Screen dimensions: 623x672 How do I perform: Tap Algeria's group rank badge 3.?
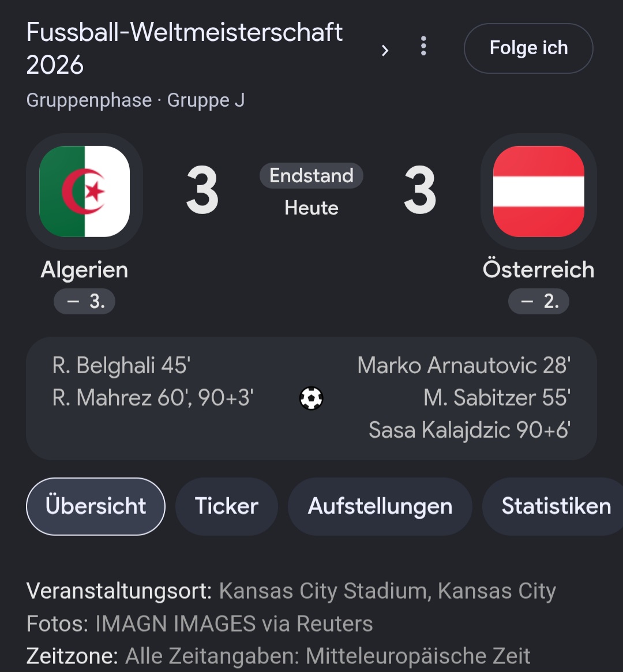tap(84, 301)
